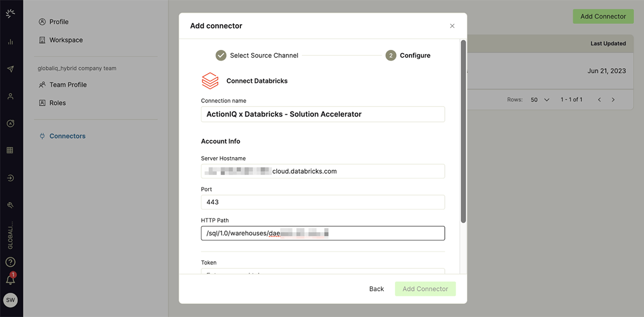
Task: Click the wrench tools icon in sidebar
Action: 10,205
